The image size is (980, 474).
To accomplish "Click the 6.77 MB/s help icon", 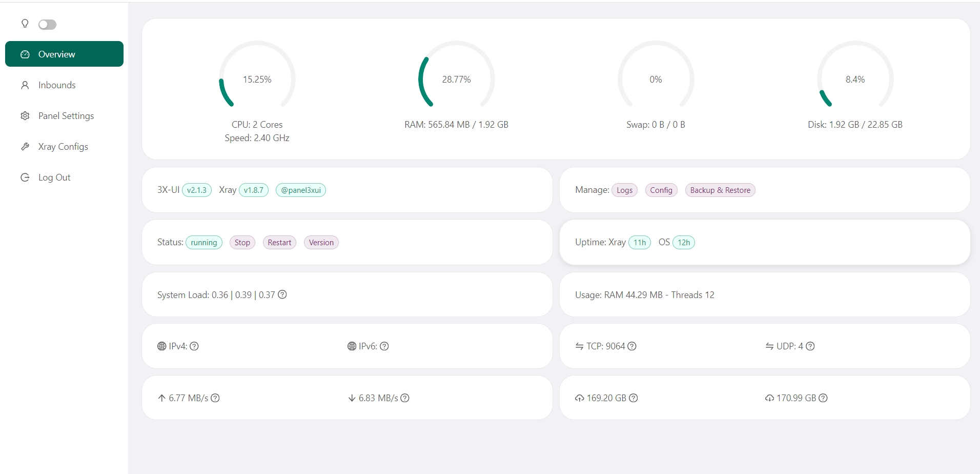I will coord(215,398).
